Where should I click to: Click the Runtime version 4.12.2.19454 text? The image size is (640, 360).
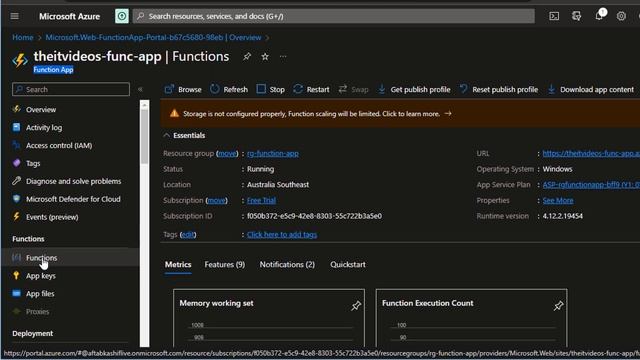pyautogui.click(x=562, y=216)
